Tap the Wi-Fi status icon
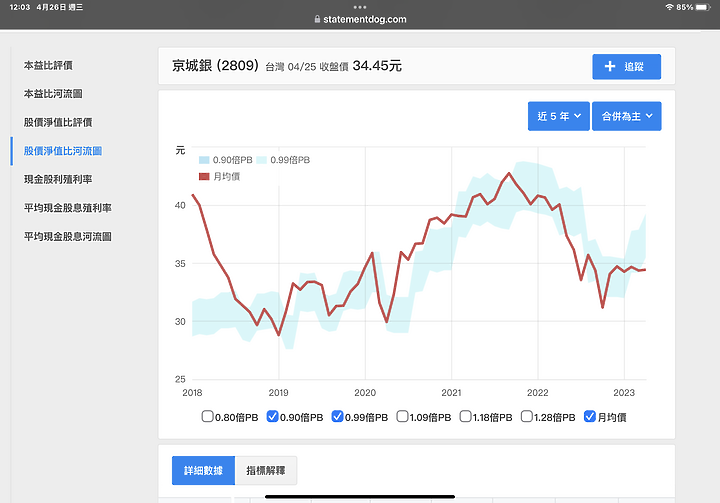720x503 pixels. click(669, 7)
